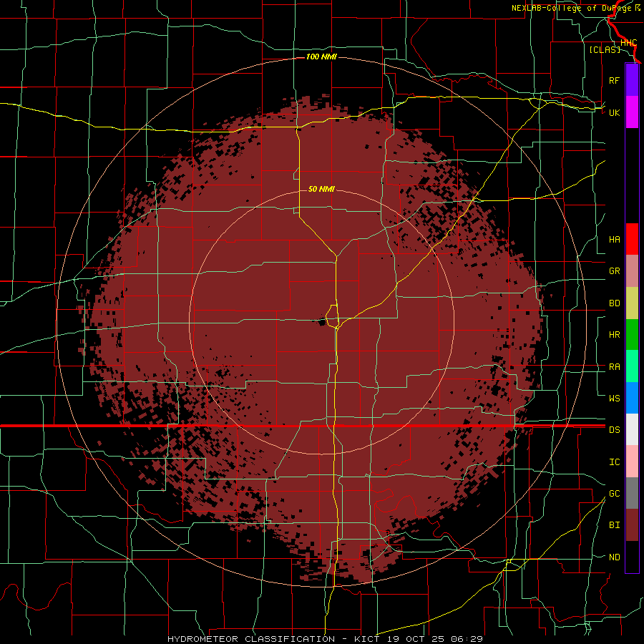Select the blue WS legend swatch
The height and width of the screenshot is (644, 644).
[x=632, y=398]
